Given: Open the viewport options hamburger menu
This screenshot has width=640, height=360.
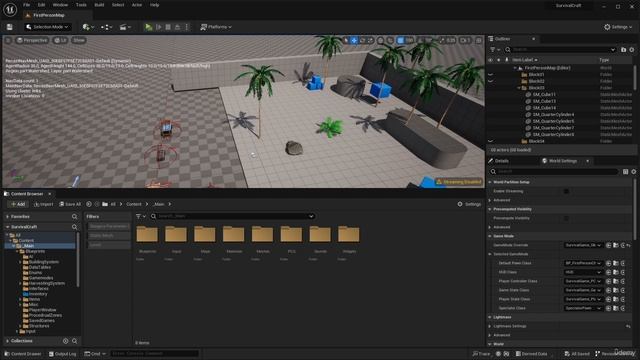Looking at the screenshot, I should click(x=8, y=40).
